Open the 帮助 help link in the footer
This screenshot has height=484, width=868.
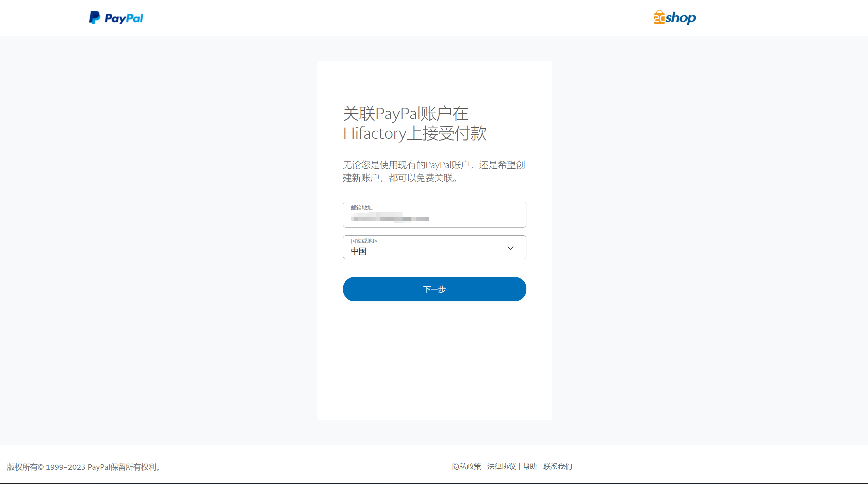pyautogui.click(x=529, y=466)
